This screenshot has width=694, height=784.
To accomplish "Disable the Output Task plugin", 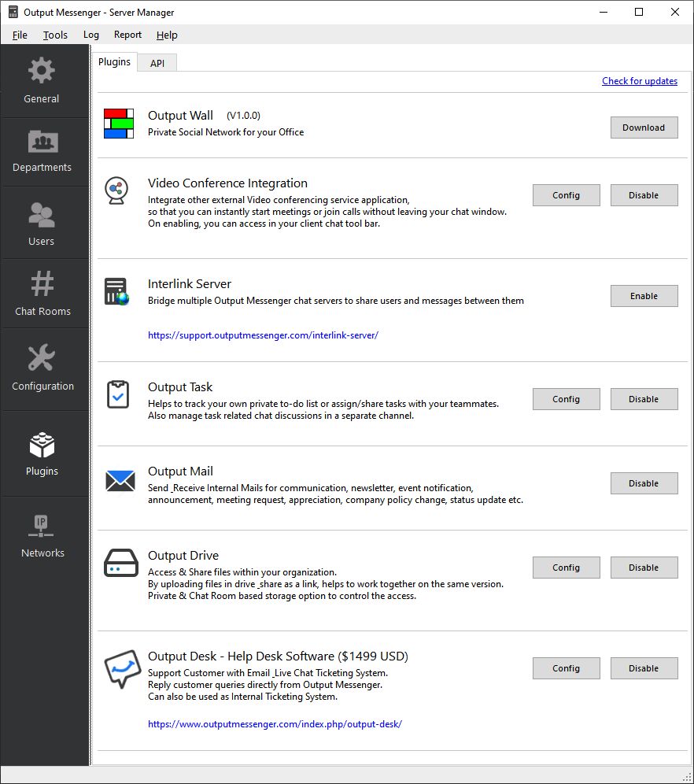I will pyautogui.click(x=644, y=399).
